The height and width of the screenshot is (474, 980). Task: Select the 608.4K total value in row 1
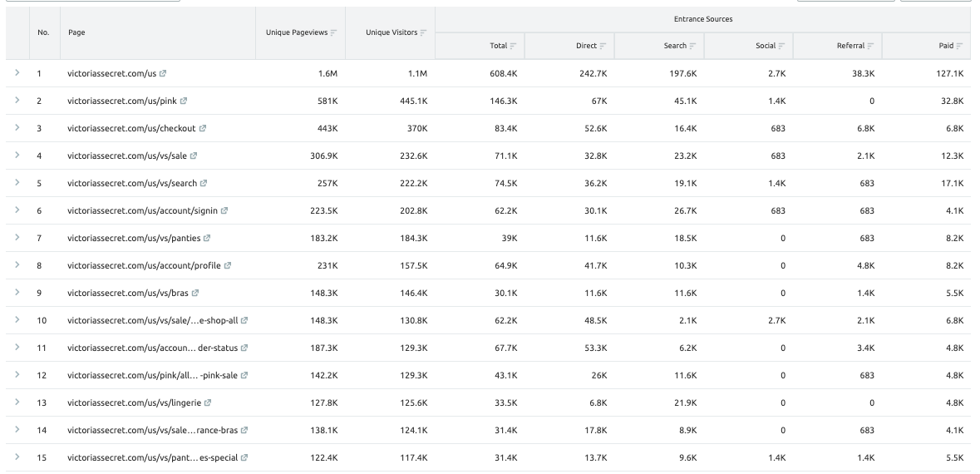(504, 73)
